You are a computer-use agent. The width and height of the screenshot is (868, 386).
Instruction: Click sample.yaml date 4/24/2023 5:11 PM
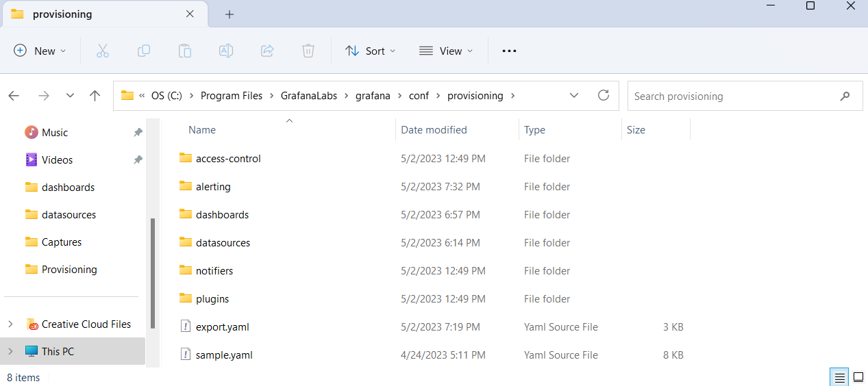(x=443, y=355)
